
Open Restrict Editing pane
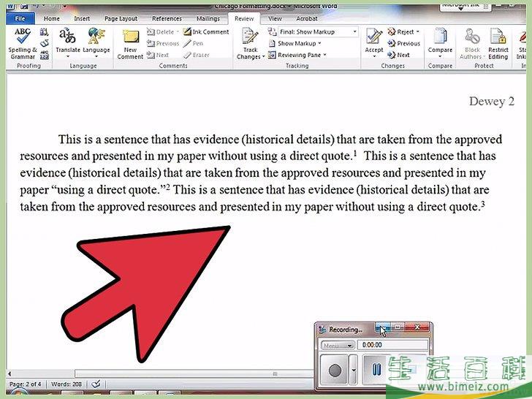point(498,44)
